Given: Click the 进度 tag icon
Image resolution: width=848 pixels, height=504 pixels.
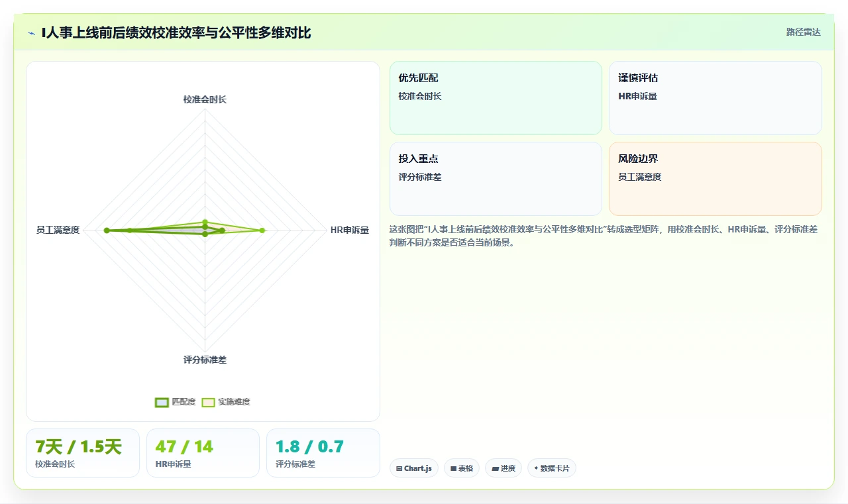Looking at the screenshot, I should 495,468.
